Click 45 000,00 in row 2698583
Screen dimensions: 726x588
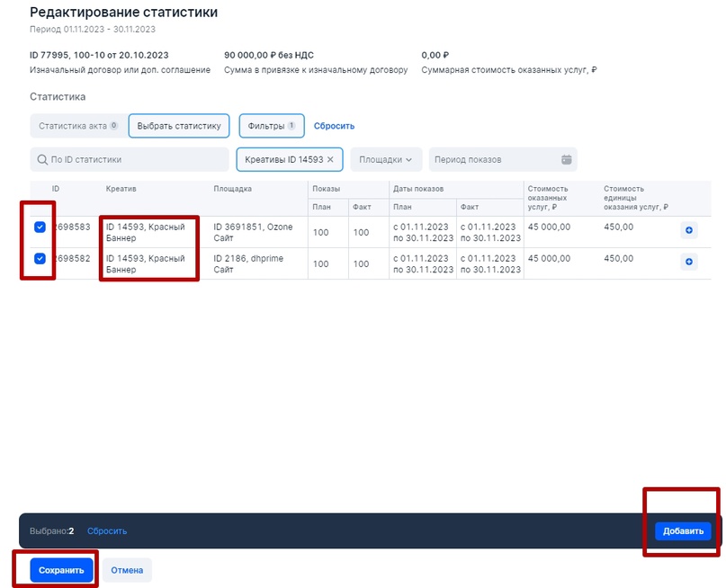(x=549, y=227)
